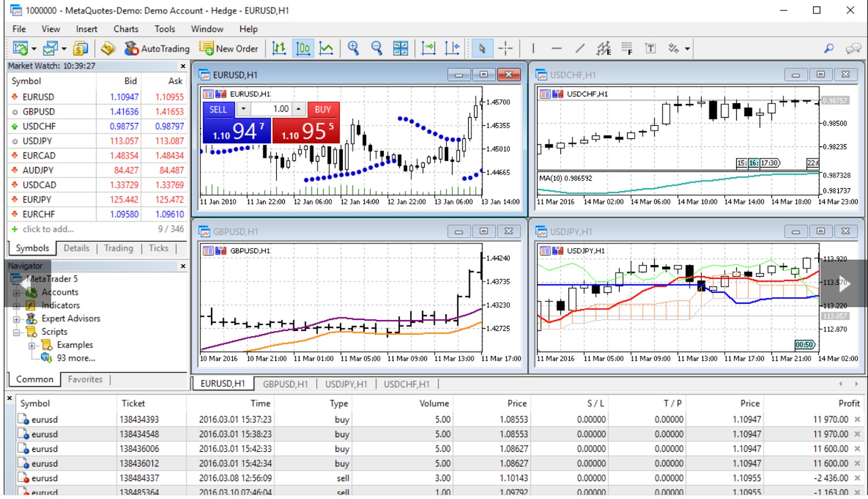
Task: Click the 1.00 volume input field
Action: click(x=271, y=109)
